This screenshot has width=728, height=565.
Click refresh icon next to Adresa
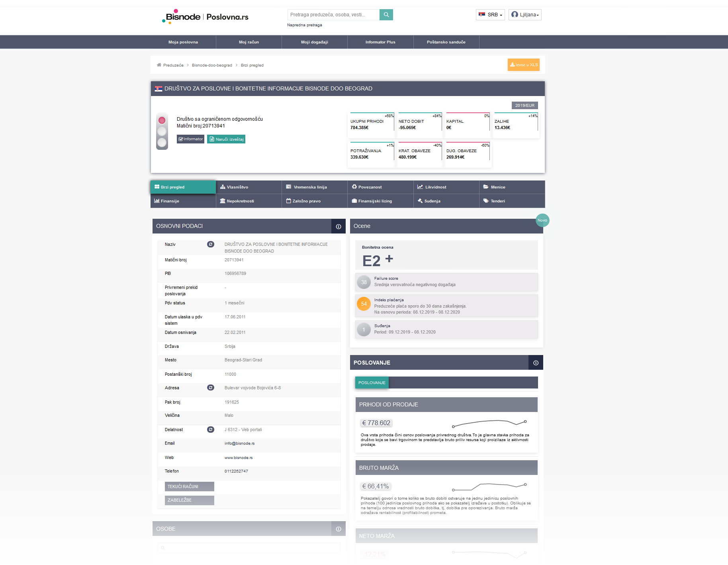click(x=211, y=388)
